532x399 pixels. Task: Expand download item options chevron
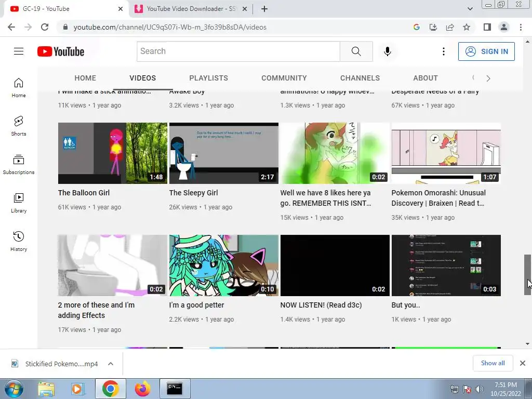click(x=111, y=364)
